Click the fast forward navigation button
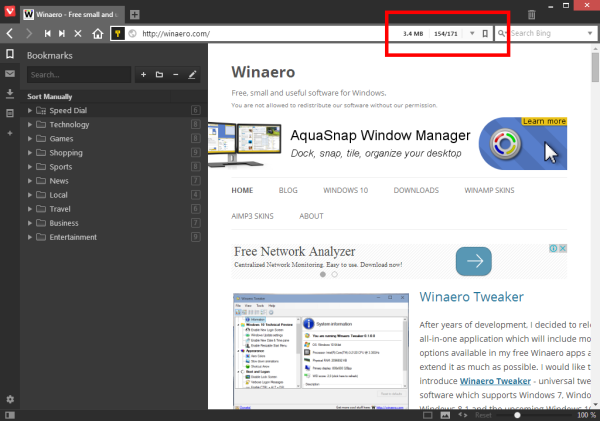 tap(62, 34)
